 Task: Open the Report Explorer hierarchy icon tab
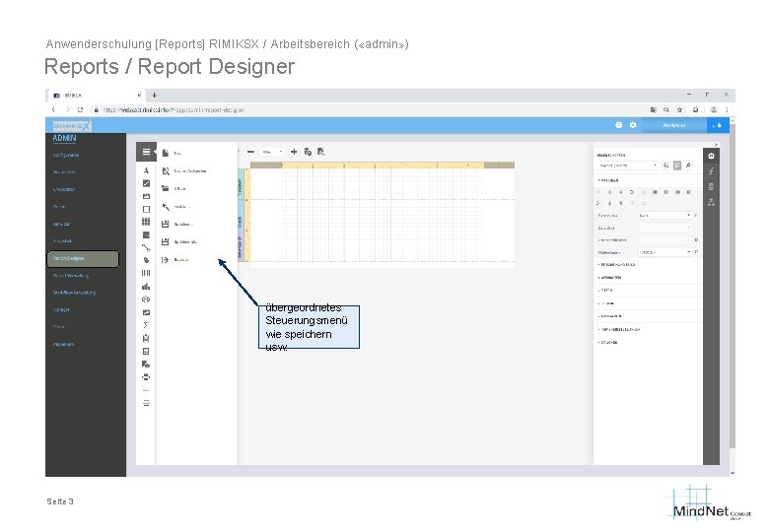(x=711, y=202)
